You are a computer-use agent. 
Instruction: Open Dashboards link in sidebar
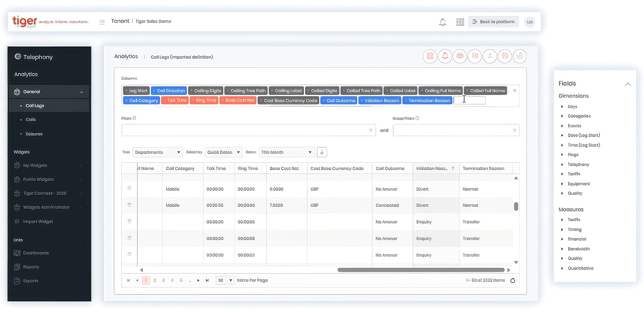36,253
